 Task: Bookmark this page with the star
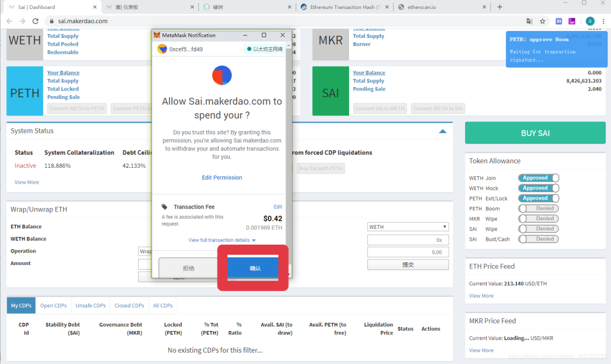[543, 21]
